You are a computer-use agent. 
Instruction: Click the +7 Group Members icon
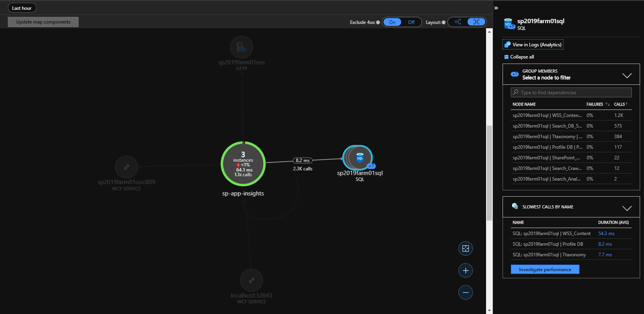(514, 74)
